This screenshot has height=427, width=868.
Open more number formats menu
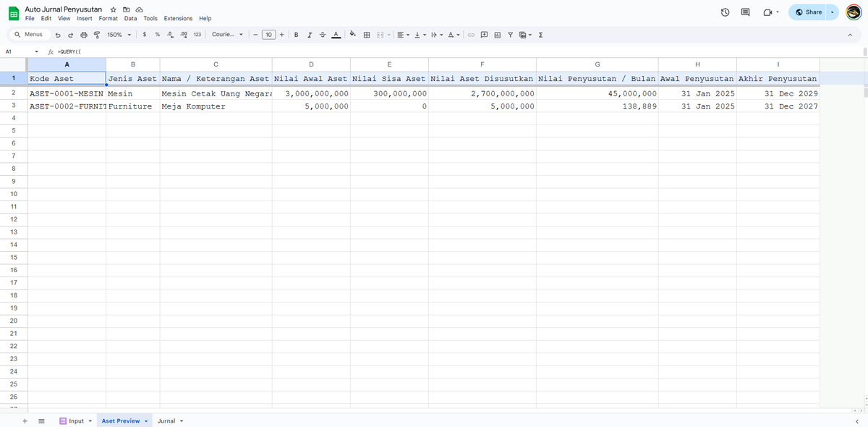[197, 34]
